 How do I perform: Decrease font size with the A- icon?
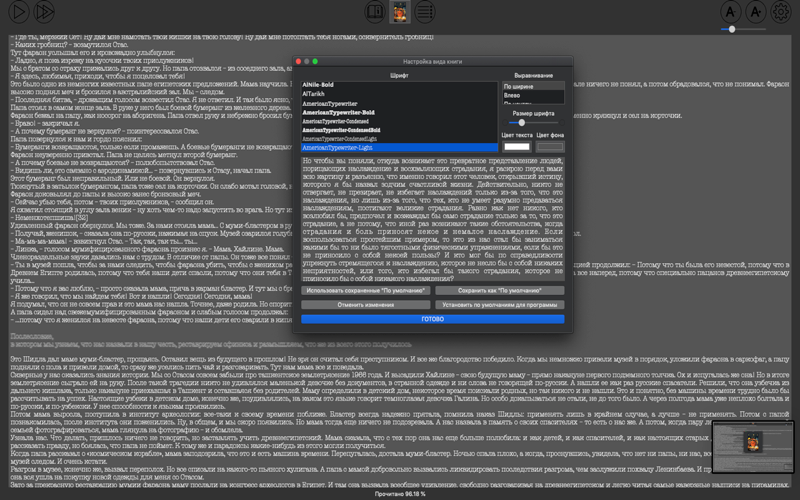tap(731, 11)
